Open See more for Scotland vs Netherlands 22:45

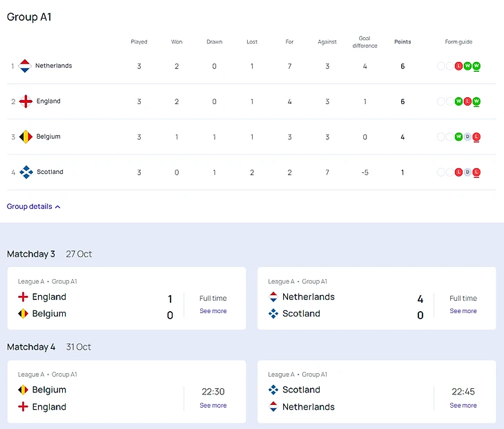click(x=463, y=406)
